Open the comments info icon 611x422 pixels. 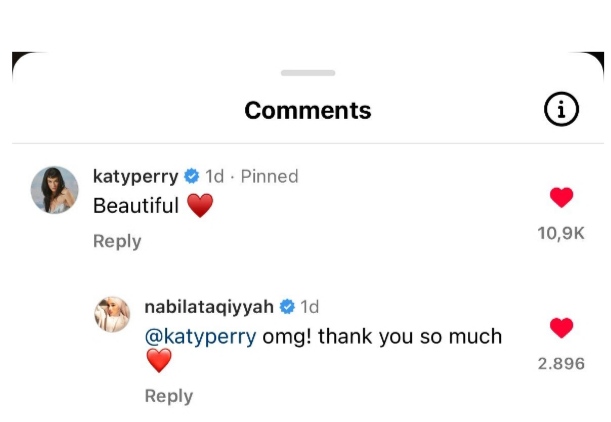point(562,110)
